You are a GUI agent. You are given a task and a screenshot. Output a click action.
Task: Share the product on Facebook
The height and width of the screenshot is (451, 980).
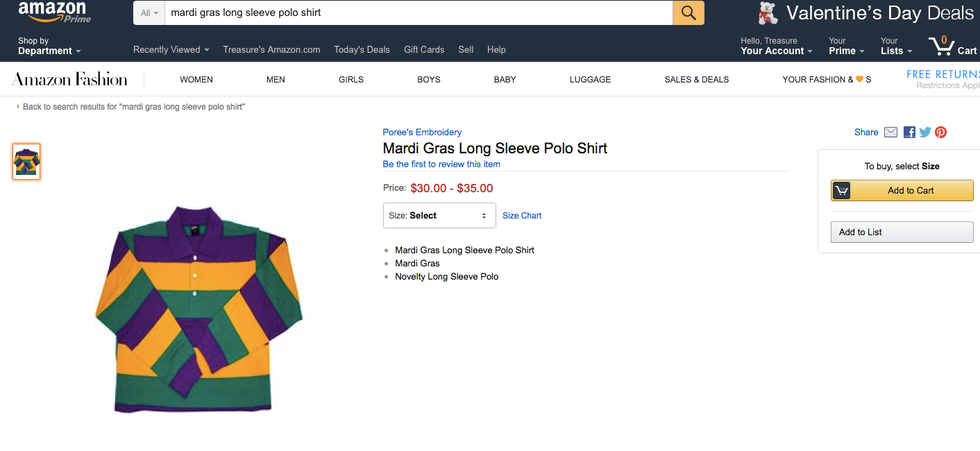coord(909,132)
